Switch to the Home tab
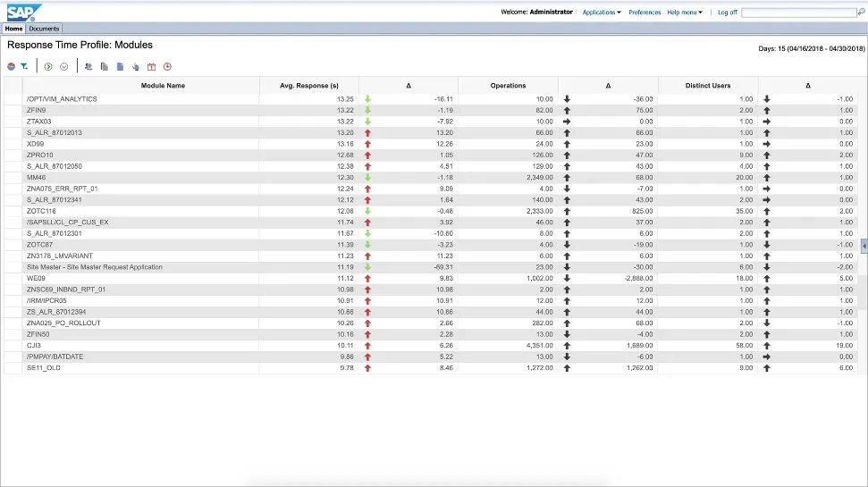 (13, 29)
